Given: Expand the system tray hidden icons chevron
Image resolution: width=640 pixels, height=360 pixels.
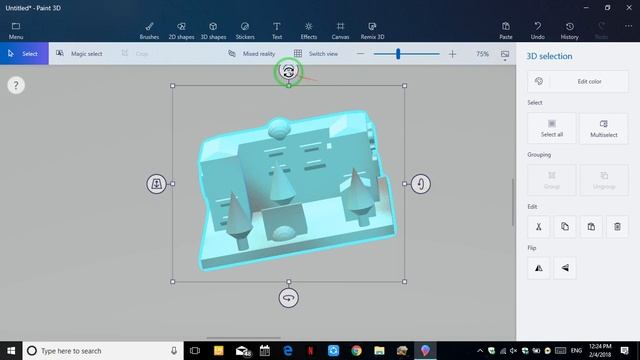Looking at the screenshot, I should (x=480, y=351).
